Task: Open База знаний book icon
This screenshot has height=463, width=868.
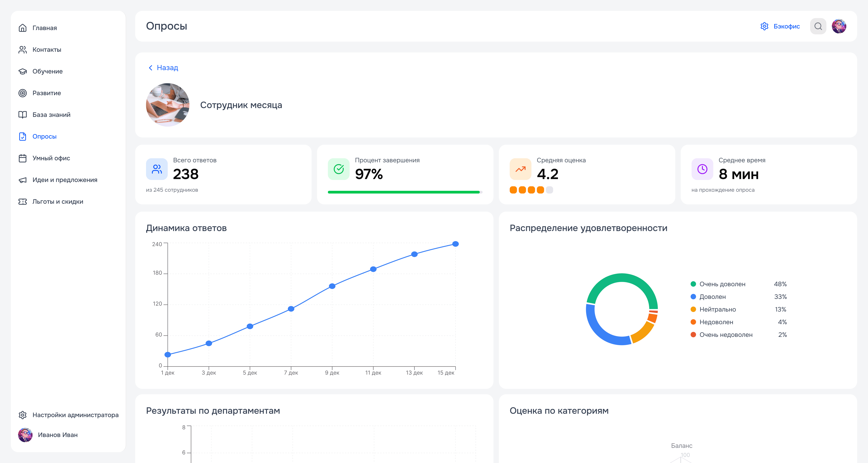Action: coord(23,115)
